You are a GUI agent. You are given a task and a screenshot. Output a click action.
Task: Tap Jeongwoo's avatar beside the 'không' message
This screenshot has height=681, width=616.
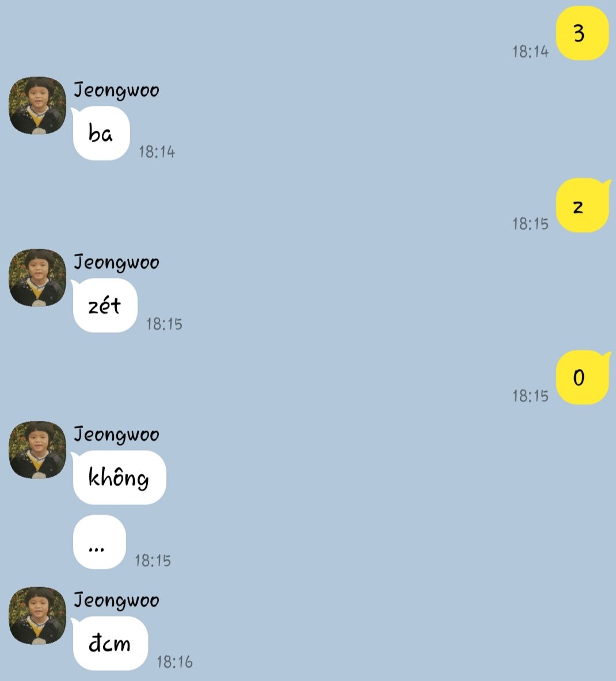pyautogui.click(x=37, y=450)
